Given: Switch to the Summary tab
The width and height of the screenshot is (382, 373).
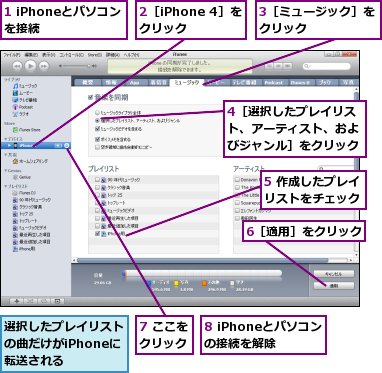Looking at the screenshot, I should pyautogui.click(x=88, y=82).
